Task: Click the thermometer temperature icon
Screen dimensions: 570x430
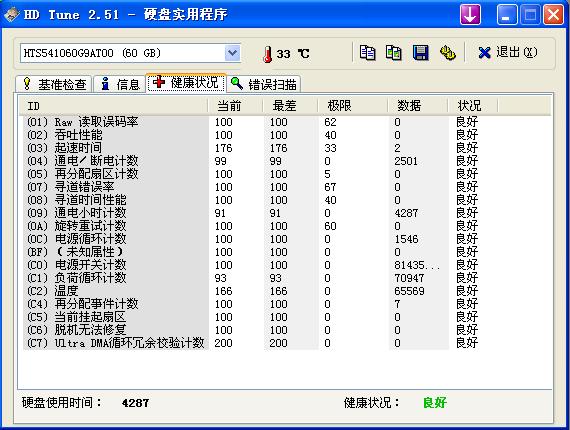Action: coord(268,54)
